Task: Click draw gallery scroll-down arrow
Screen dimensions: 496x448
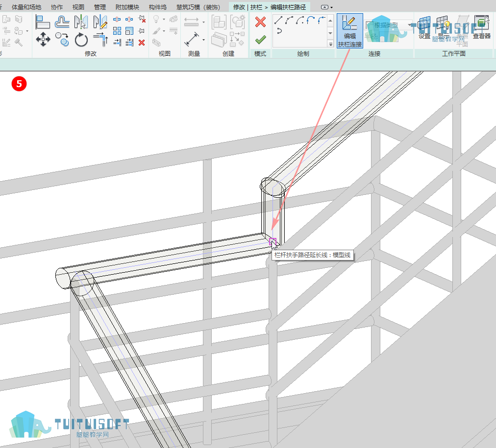Action: click(x=330, y=33)
